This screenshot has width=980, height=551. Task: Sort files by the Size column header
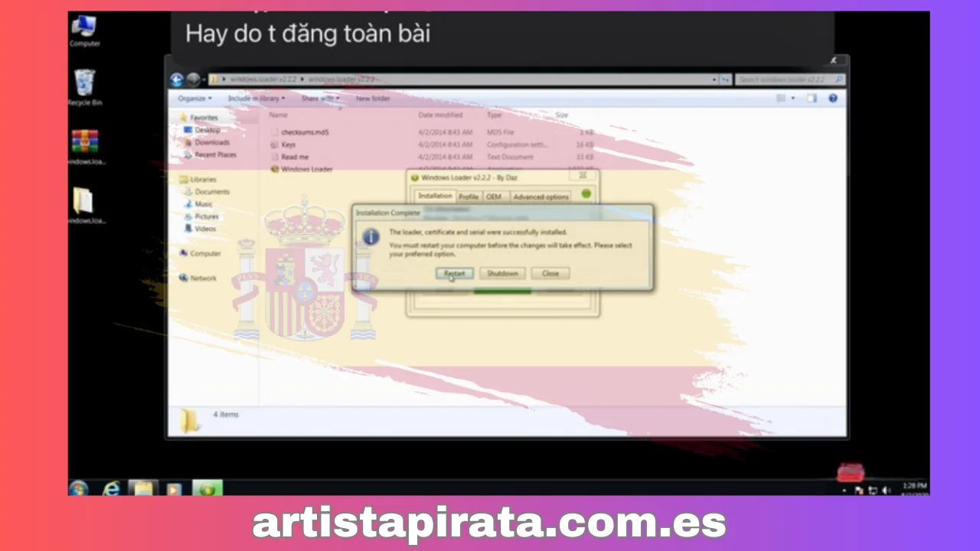click(x=562, y=115)
